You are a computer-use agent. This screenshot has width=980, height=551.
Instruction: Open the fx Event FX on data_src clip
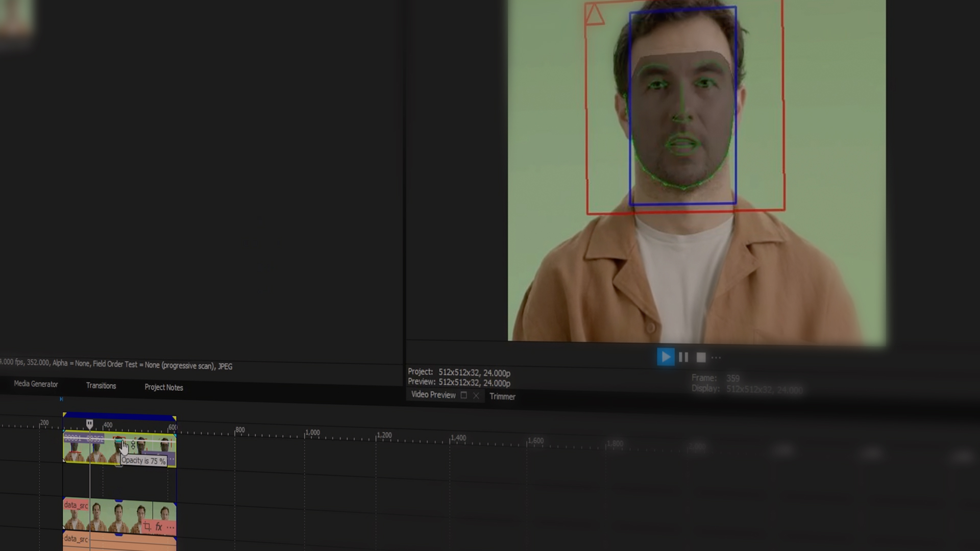click(159, 527)
